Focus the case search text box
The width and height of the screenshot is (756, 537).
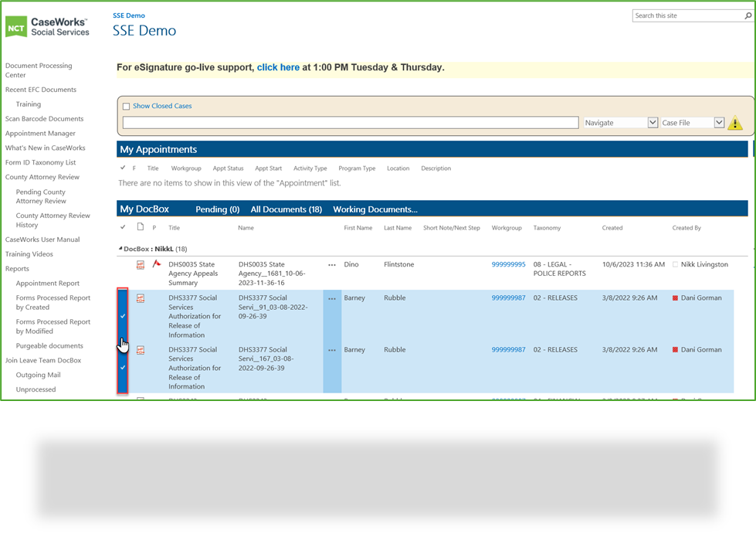click(x=351, y=123)
